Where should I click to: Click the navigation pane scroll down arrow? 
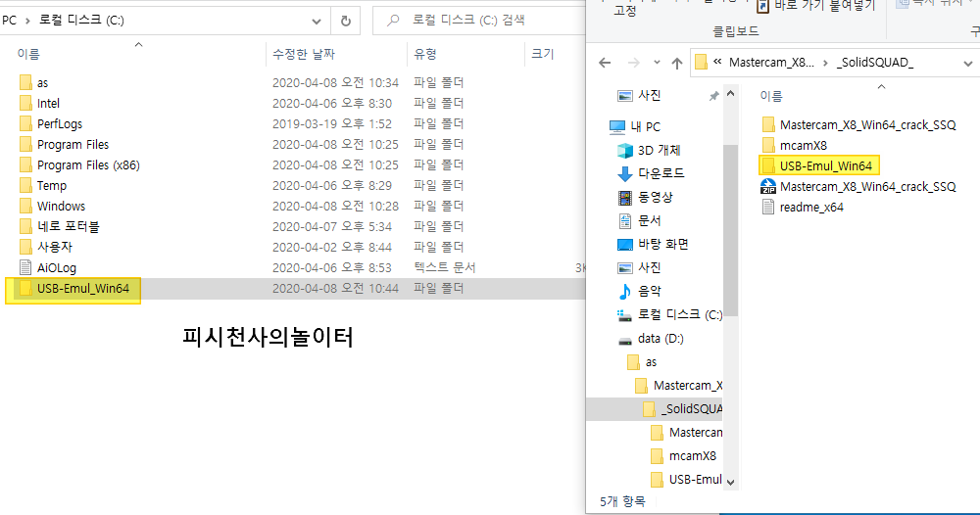pyautogui.click(x=730, y=482)
